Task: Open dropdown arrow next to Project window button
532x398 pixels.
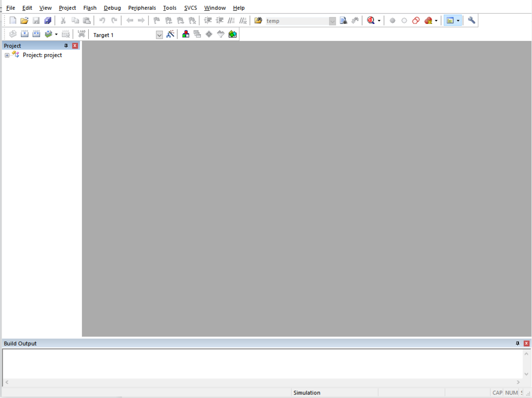Action: click(458, 21)
